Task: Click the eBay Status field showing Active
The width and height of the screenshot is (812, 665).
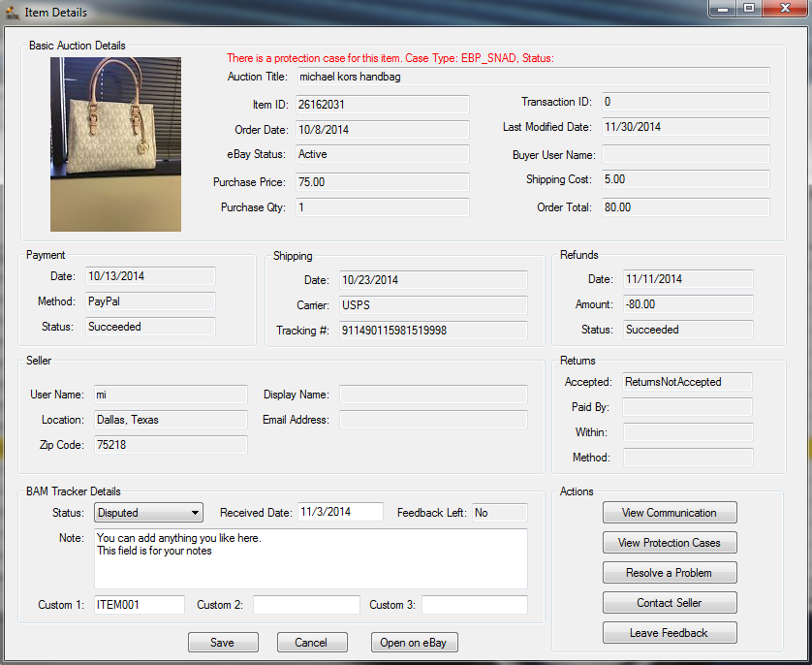Action: 382,154
